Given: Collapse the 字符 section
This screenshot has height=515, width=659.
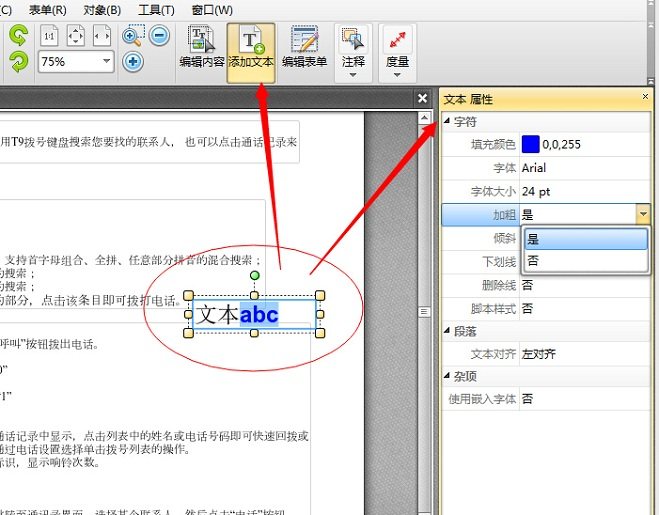Looking at the screenshot, I should [447, 121].
